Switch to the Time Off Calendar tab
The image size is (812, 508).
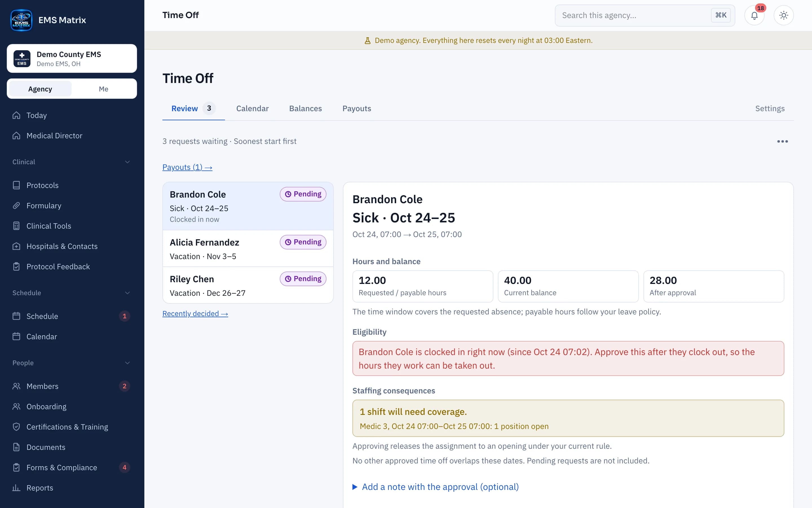252,109
